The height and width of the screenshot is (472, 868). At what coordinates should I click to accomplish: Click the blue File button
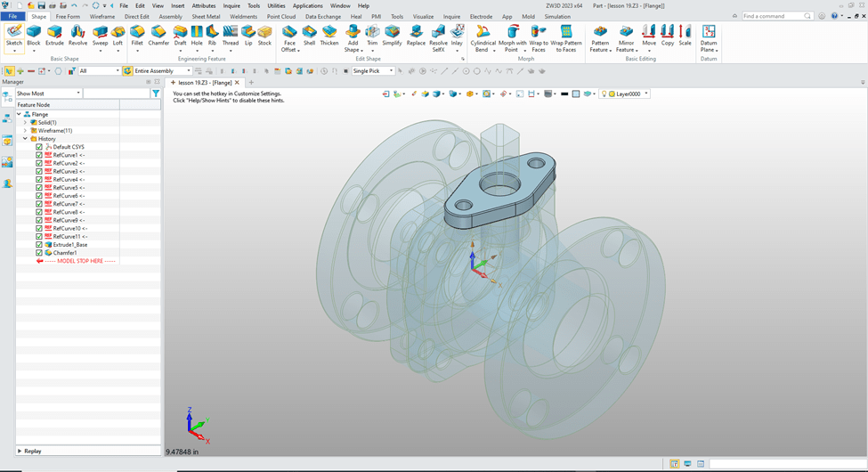point(12,17)
